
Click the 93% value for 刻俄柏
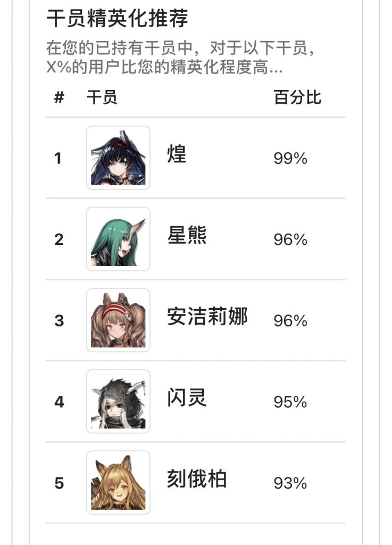click(290, 483)
